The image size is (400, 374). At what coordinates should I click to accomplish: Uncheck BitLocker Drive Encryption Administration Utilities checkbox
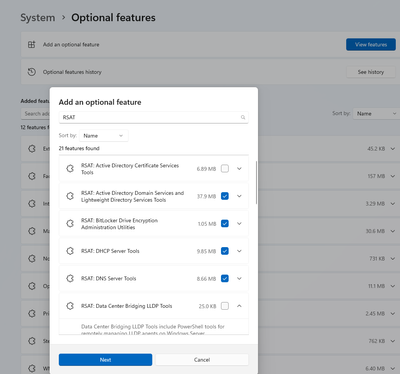coord(225,223)
